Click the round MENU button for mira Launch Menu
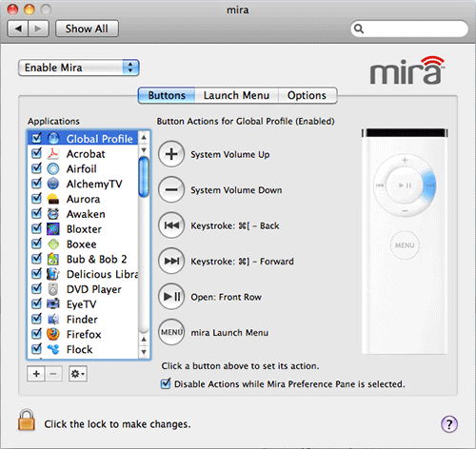Viewport: 476px width, 449px height. [171, 332]
